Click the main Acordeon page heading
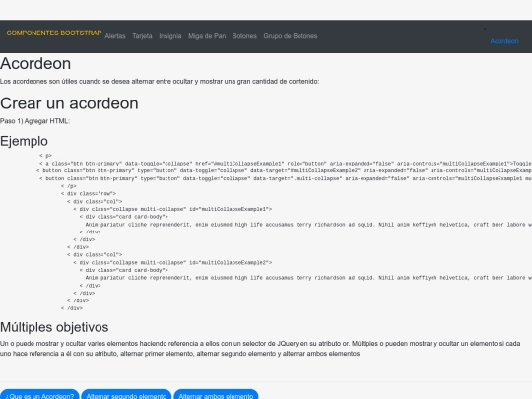Viewport: 532px width, 399px height. 35,64
